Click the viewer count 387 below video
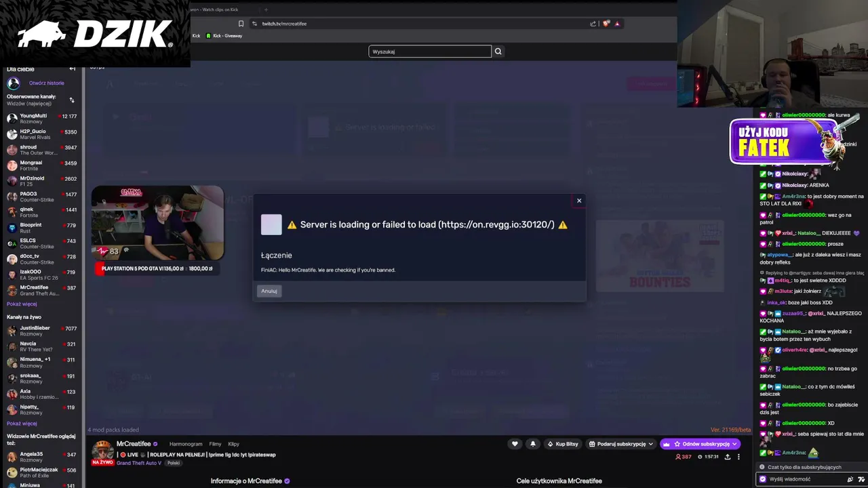 point(684,457)
